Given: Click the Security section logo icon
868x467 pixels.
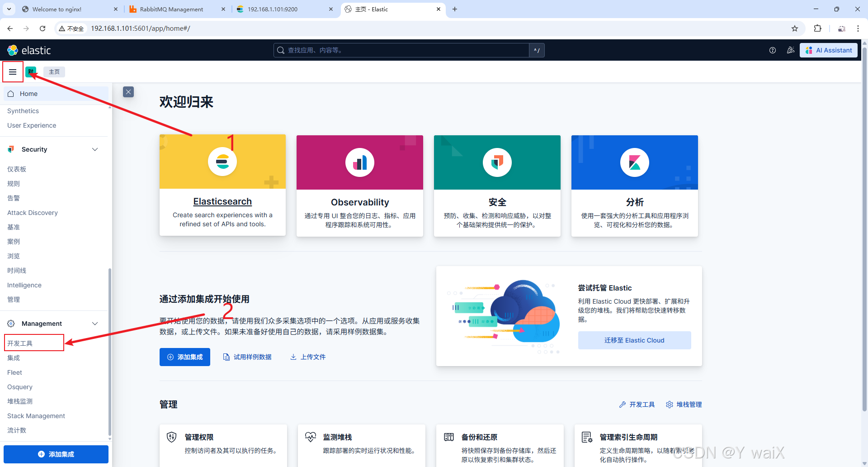Looking at the screenshot, I should coord(11,149).
